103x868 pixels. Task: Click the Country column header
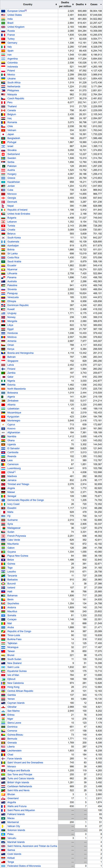[28, 4]
